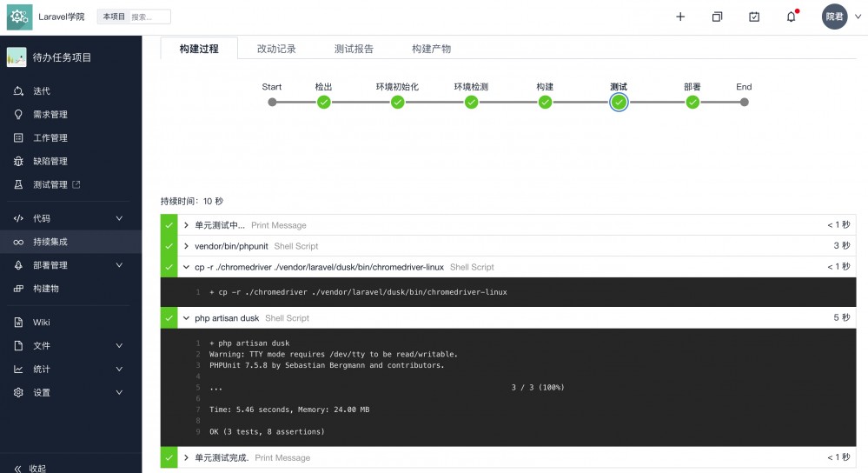Open the calendar checklist icon in header

[x=754, y=17]
